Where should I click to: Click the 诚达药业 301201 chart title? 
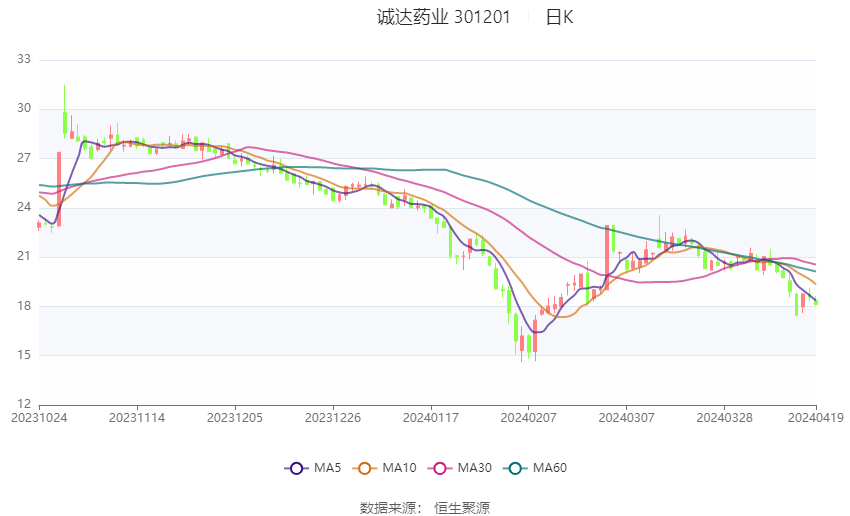click(x=444, y=17)
